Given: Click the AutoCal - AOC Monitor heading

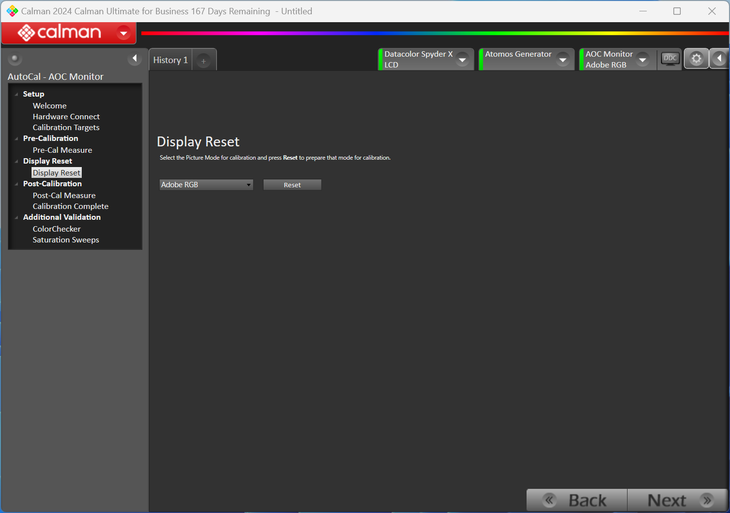Looking at the screenshot, I should pyautogui.click(x=55, y=76).
